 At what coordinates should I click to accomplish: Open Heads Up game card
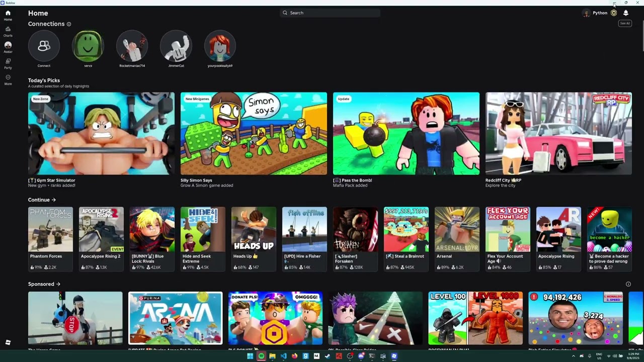tap(254, 239)
